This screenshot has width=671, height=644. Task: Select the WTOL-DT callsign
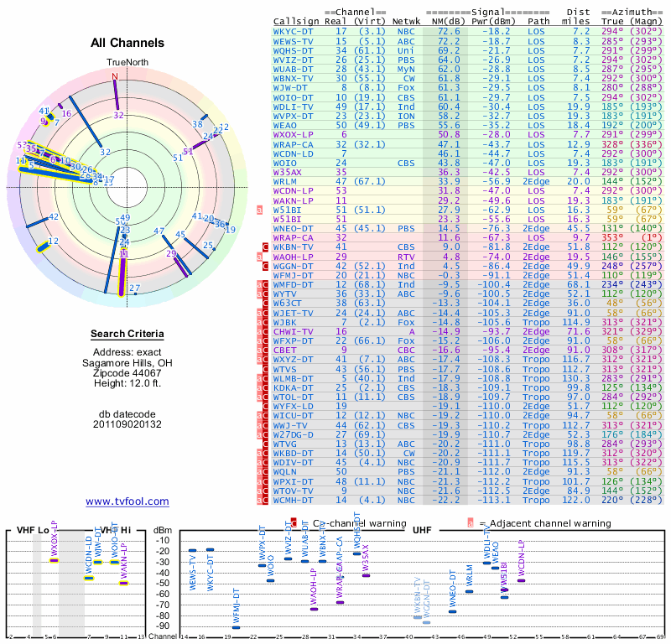coord(293,397)
